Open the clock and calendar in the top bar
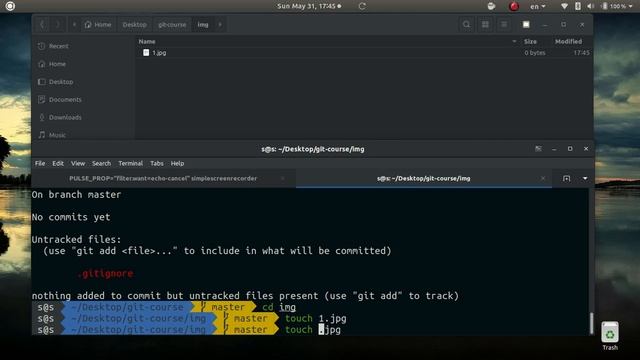640x360 pixels. click(309, 6)
